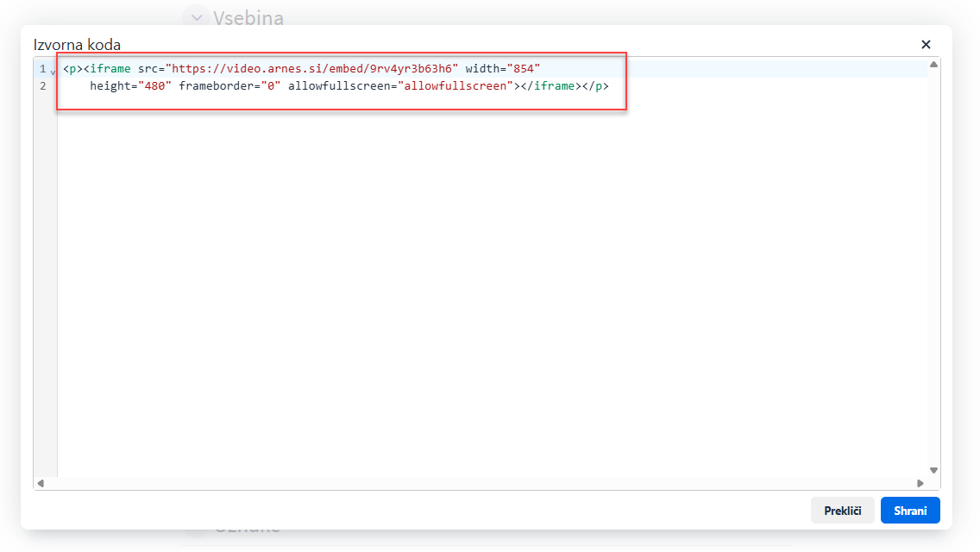This screenshot has height=552, width=980.
Task: Click the width value "854"
Action: (x=524, y=68)
